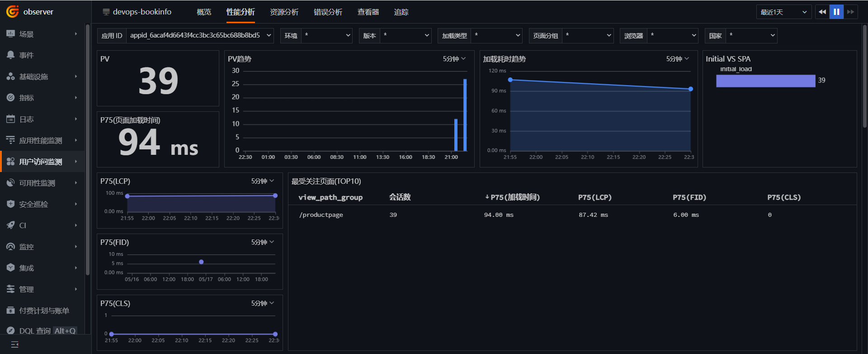Change the PV趋势 5分钟 interval
This screenshot has height=354, width=868.
click(454, 59)
